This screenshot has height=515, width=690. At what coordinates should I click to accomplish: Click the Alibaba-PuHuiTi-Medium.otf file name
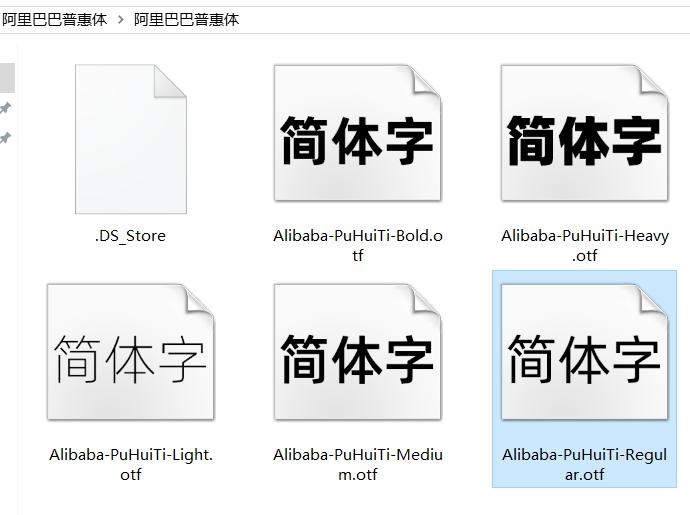[357, 464]
